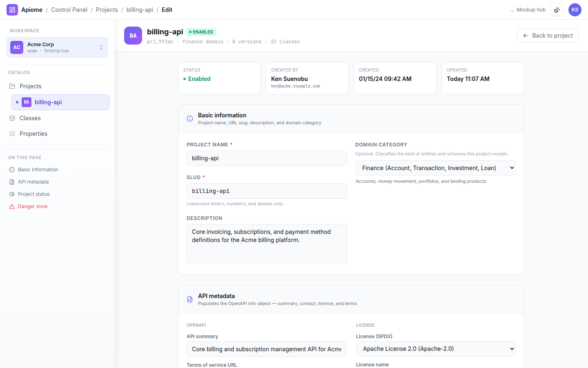588x368 pixels.
Task: Open Properties in the catalog sidebar
Action: point(57,134)
